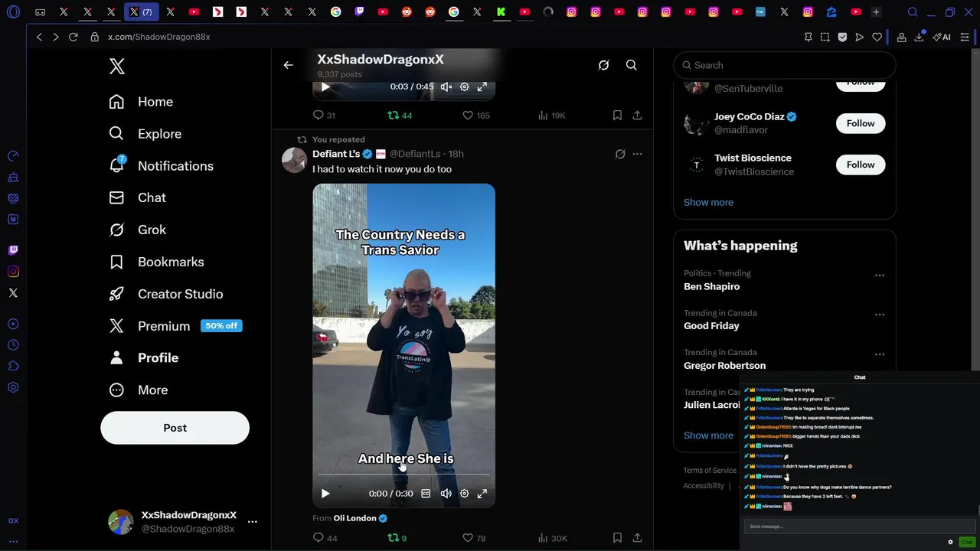Open Notifications in X navigation
This screenshot has height=551, width=980.
(161, 166)
